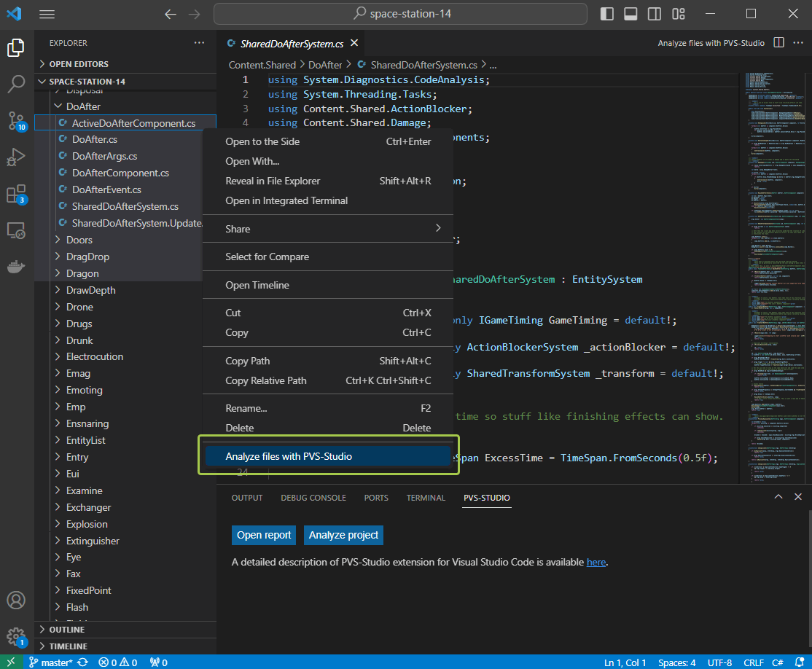Switch to the TERMINAL panel tab
Viewport: 812px width, 669px height.
click(x=426, y=497)
